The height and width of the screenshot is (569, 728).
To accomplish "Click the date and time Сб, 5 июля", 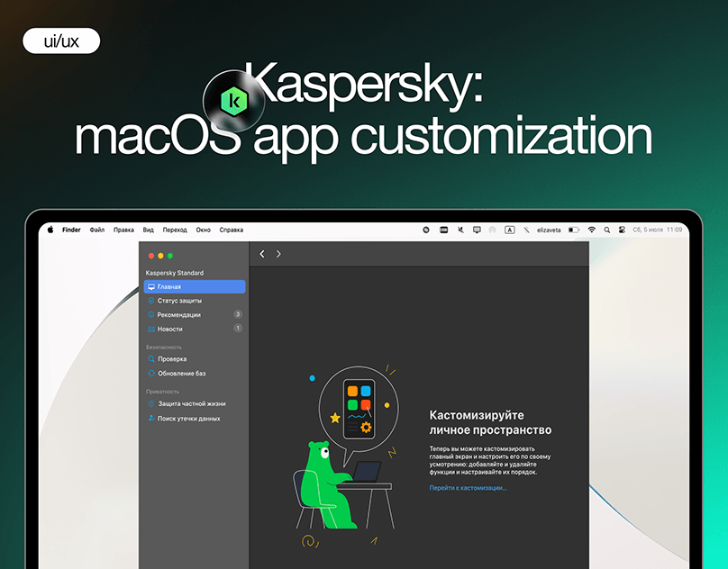I will (658, 230).
